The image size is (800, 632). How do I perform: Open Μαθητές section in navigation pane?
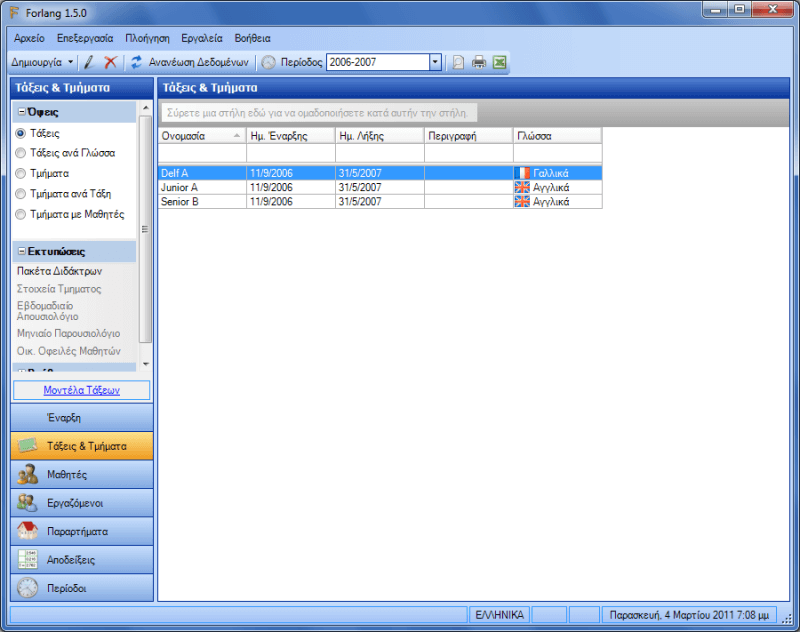pyautogui.click(x=81, y=474)
